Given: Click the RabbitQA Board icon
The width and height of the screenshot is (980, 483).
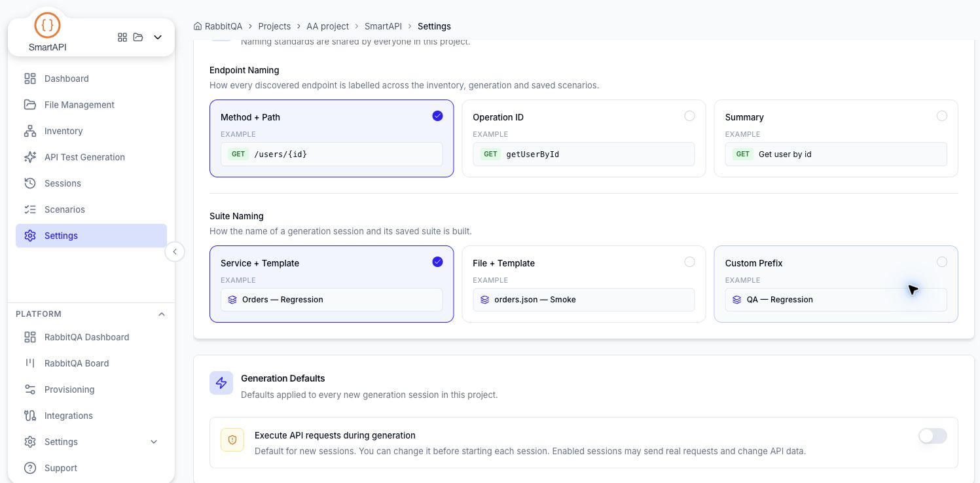Looking at the screenshot, I should pos(30,363).
